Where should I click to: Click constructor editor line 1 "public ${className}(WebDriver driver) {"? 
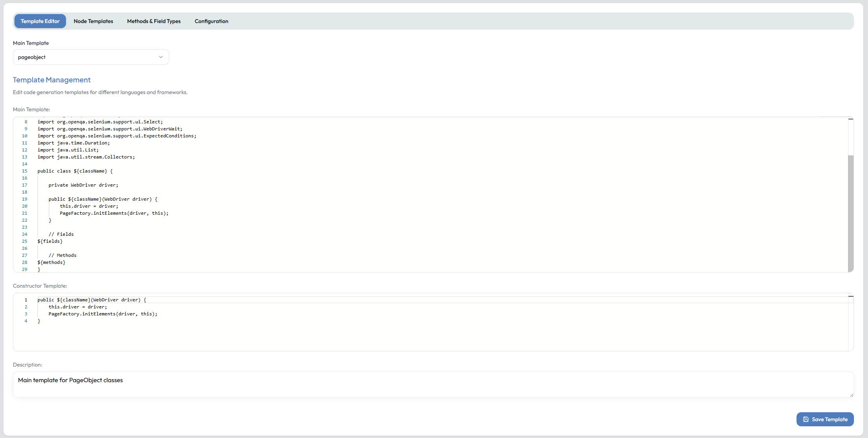tap(92, 300)
